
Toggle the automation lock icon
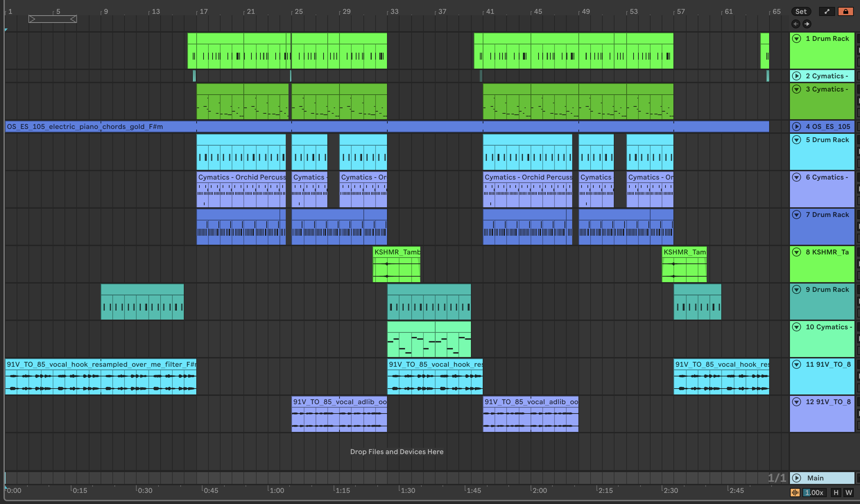point(845,11)
